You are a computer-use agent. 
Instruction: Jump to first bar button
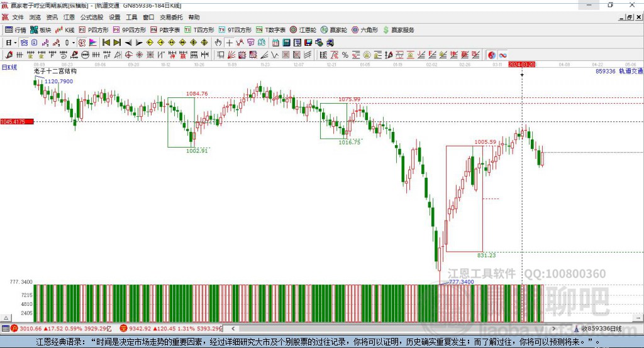(106, 43)
